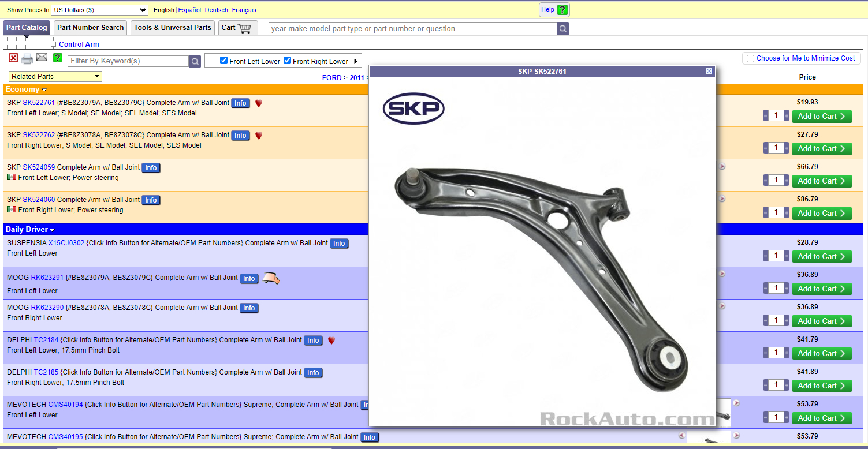
Task: Click next-image arrow in the $86.79 row
Action: point(722,199)
